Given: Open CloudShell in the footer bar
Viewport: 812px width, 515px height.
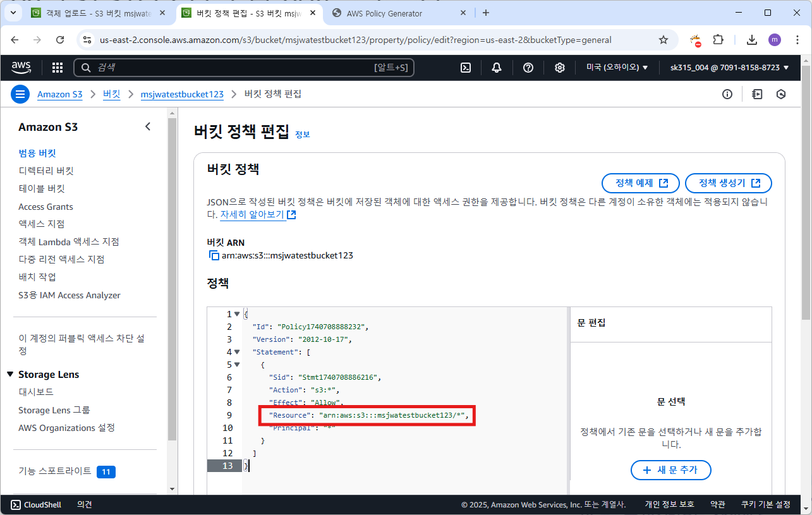Looking at the screenshot, I should coord(36,504).
